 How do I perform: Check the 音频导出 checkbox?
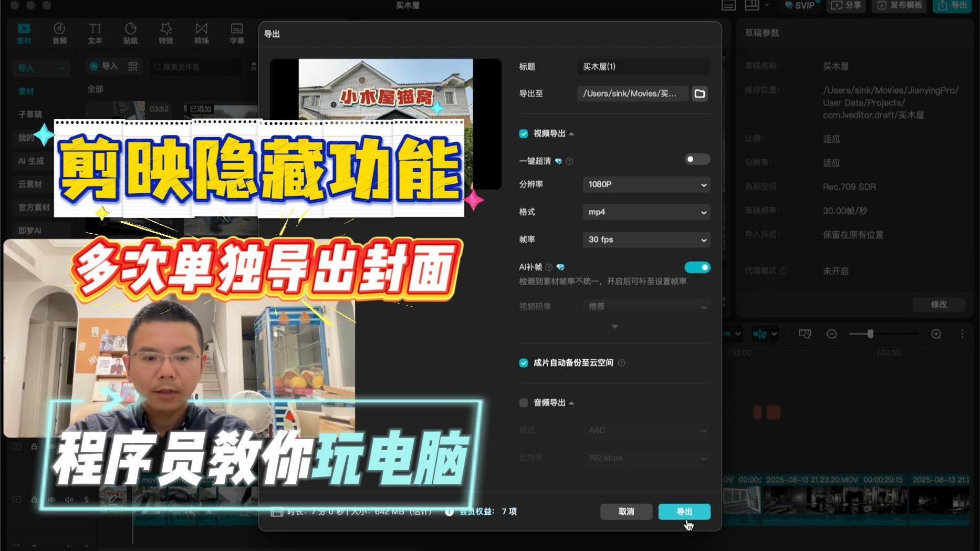tap(524, 403)
